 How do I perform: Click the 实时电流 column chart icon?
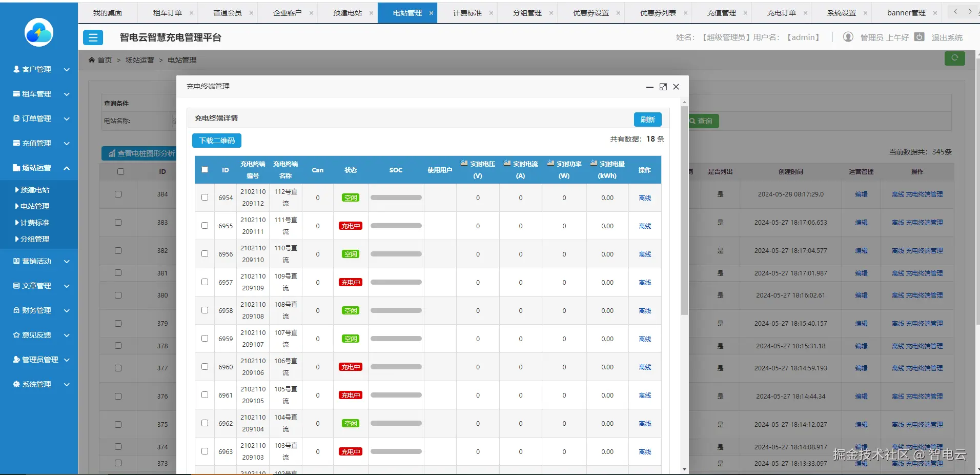click(x=507, y=163)
